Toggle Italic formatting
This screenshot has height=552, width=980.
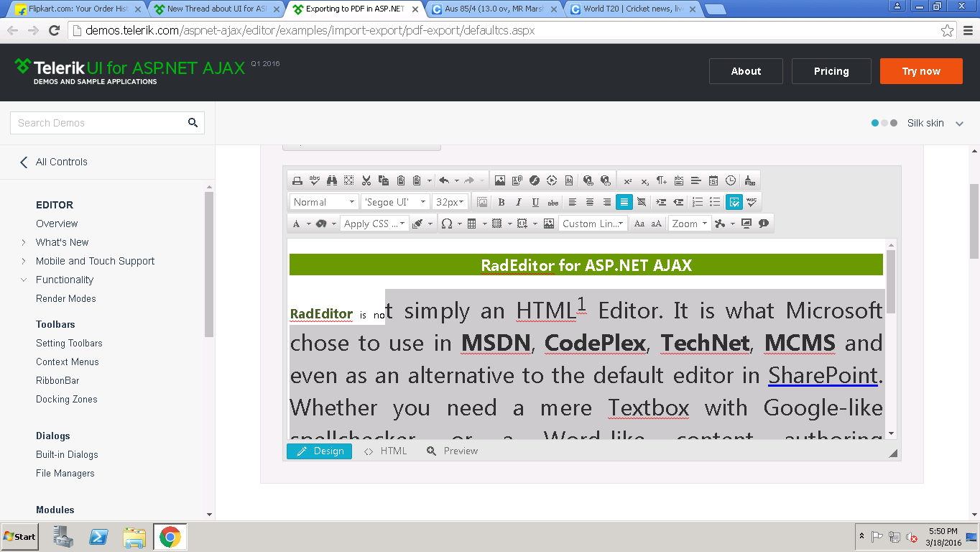pos(519,202)
